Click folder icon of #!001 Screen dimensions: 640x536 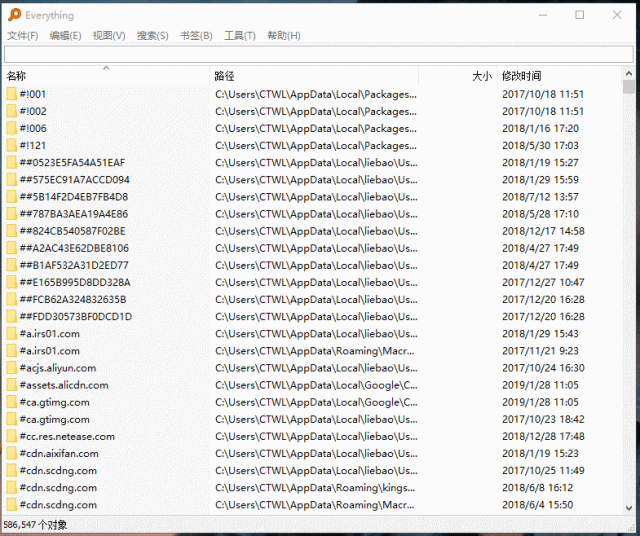pos(11,94)
